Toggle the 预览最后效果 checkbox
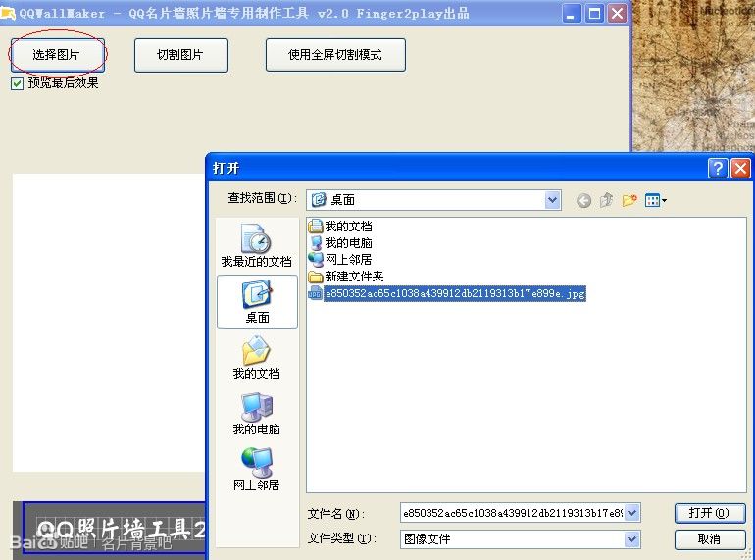755x560 pixels. pyautogui.click(x=17, y=83)
